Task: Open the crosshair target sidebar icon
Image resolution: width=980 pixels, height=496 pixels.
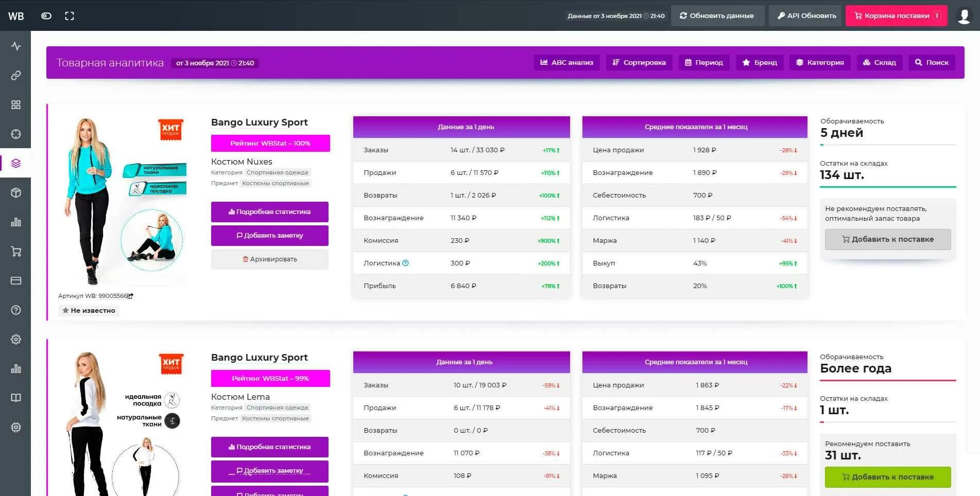Action: [16, 134]
